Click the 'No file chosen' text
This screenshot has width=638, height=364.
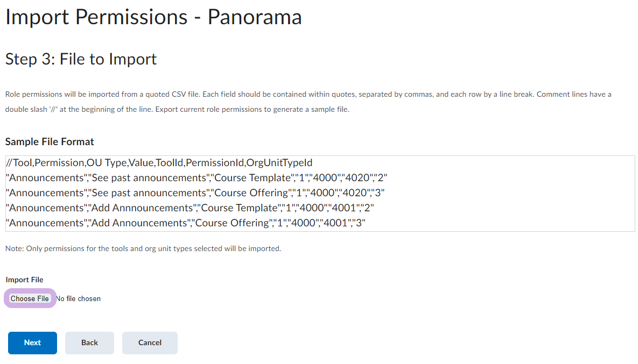click(x=79, y=298)
